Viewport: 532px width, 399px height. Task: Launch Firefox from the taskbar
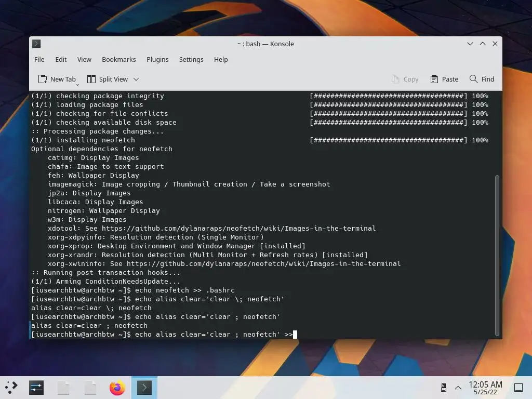point(117,388)
